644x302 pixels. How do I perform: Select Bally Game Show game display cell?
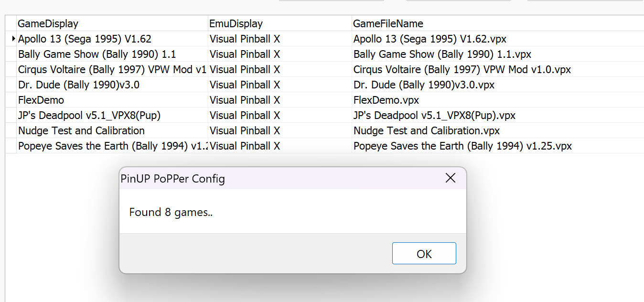coord(97,54)
